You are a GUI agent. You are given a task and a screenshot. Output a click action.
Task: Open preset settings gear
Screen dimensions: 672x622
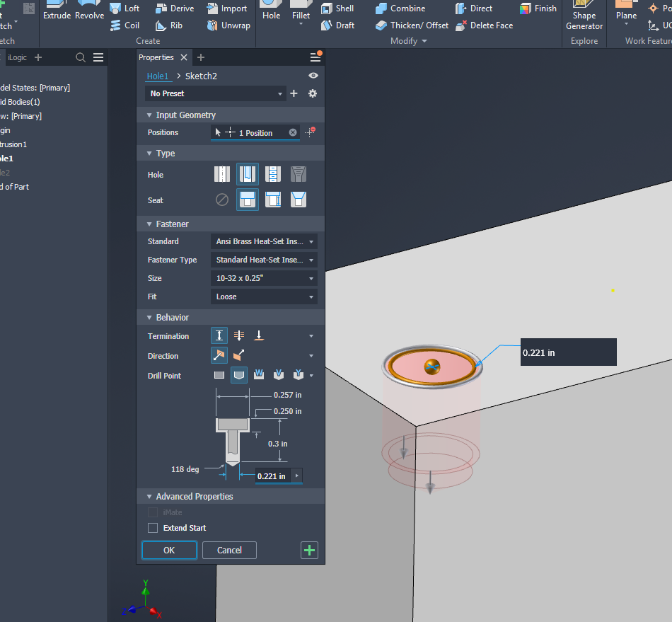click(313, 93)
